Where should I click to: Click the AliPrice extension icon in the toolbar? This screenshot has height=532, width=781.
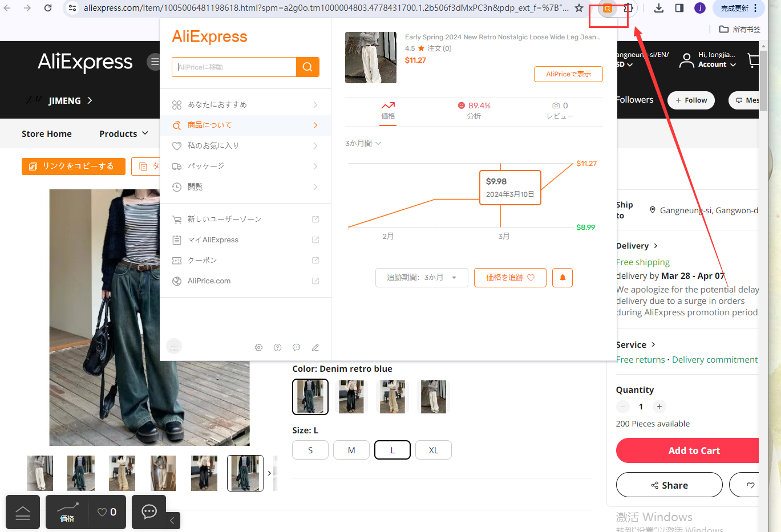tap(608, 8)
